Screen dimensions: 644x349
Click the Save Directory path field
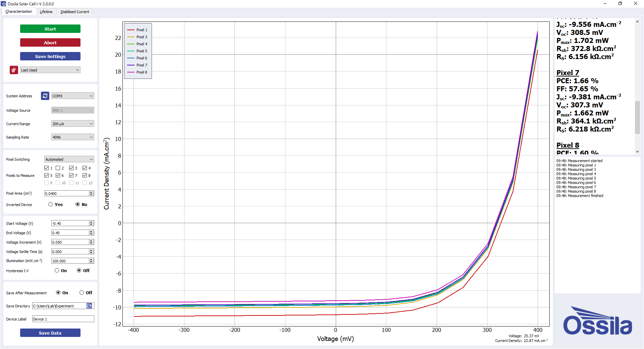click(x=59, y=306)
